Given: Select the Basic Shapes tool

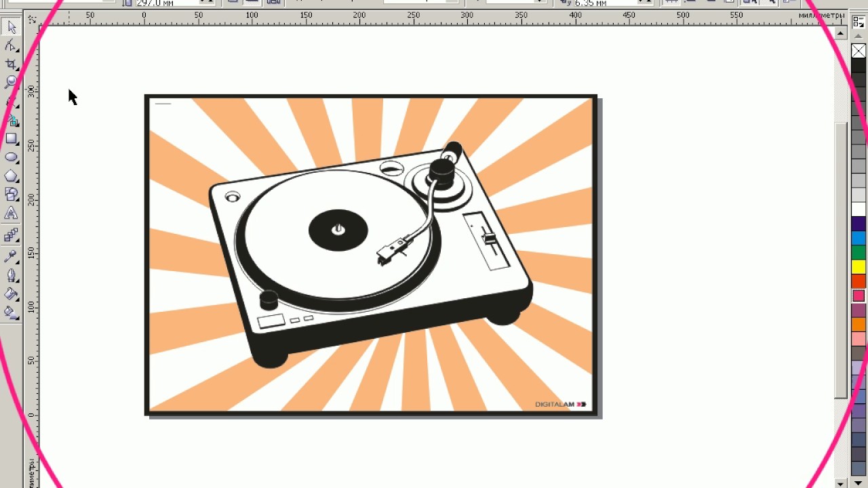Looking at the screenshot, I should point(12,195).
